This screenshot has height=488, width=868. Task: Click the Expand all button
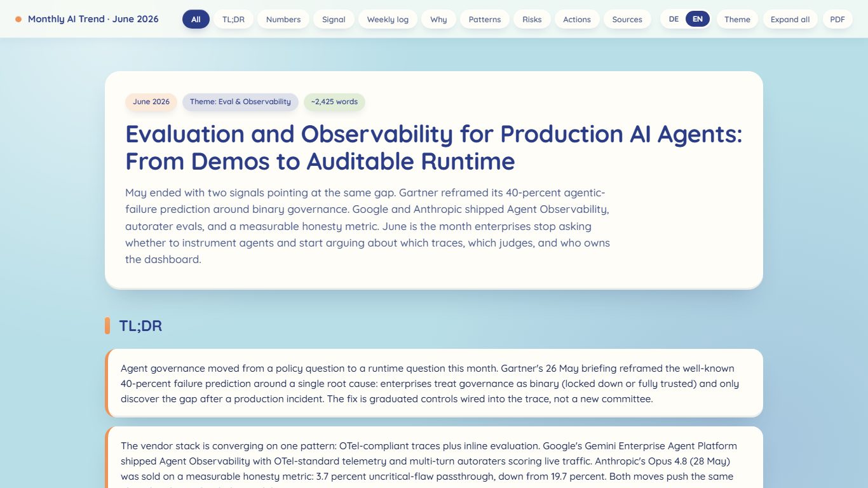[x=790, y=19]
